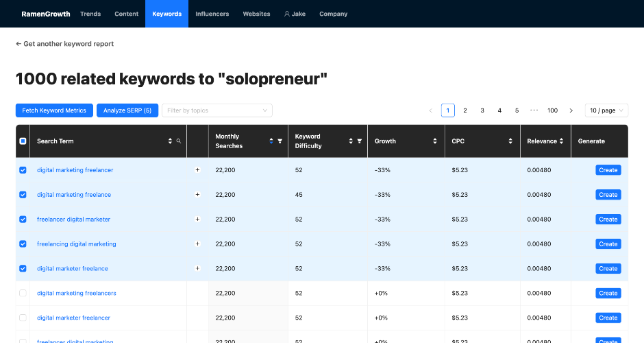This screenshot has width=644, height=343.
Task: Toggle the select-all checkbox in table header
Action: (23, 141)
